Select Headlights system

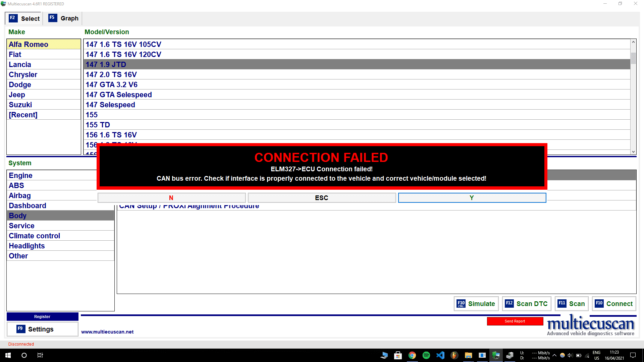coord(60,246)
